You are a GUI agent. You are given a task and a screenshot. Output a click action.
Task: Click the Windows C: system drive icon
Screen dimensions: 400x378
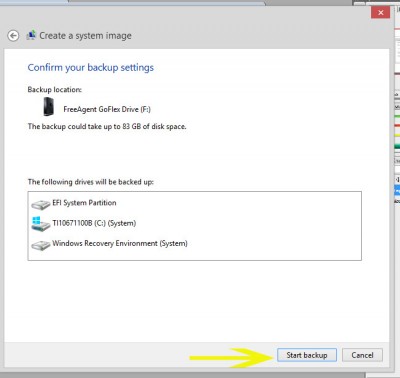pyautogui.click(x=41, y=224)
